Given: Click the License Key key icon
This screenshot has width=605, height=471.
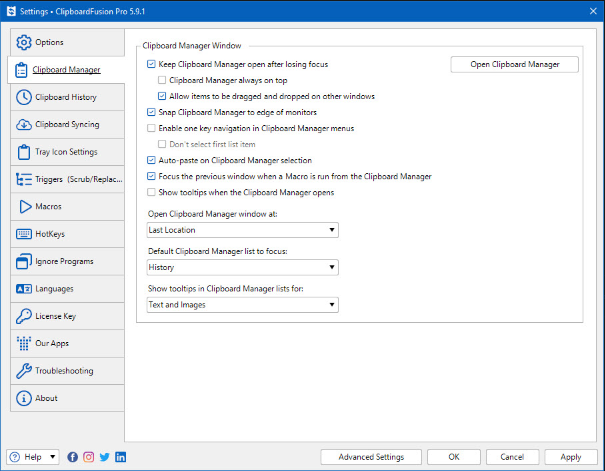Looking at the screenshot, I should (24, 316).
